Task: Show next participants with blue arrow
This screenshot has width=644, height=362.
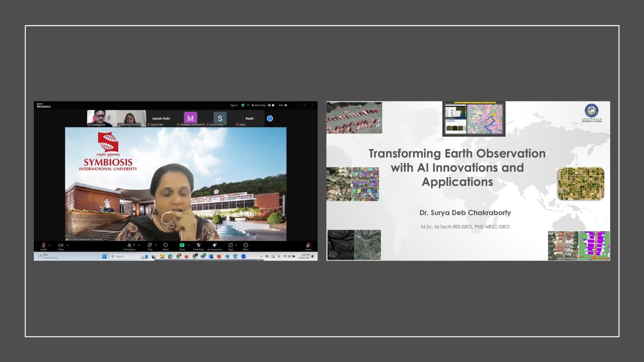Action: point(270,119)
